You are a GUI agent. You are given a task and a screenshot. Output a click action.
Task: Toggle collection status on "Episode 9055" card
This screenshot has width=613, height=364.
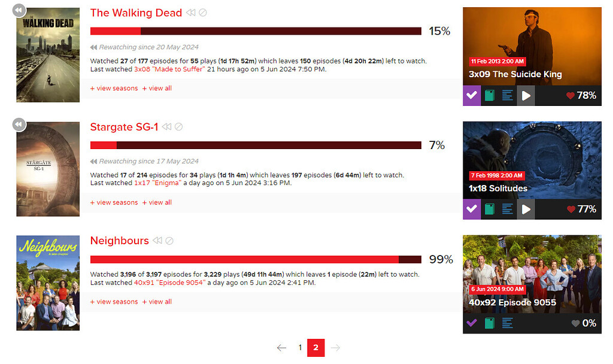click(x=490, y=323)
